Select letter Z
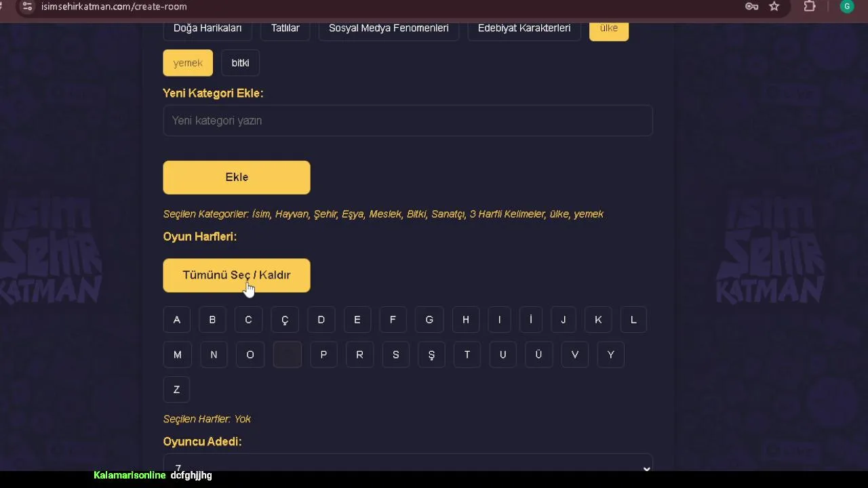Screen dimensions: 868x488 (x=176, y=390)
